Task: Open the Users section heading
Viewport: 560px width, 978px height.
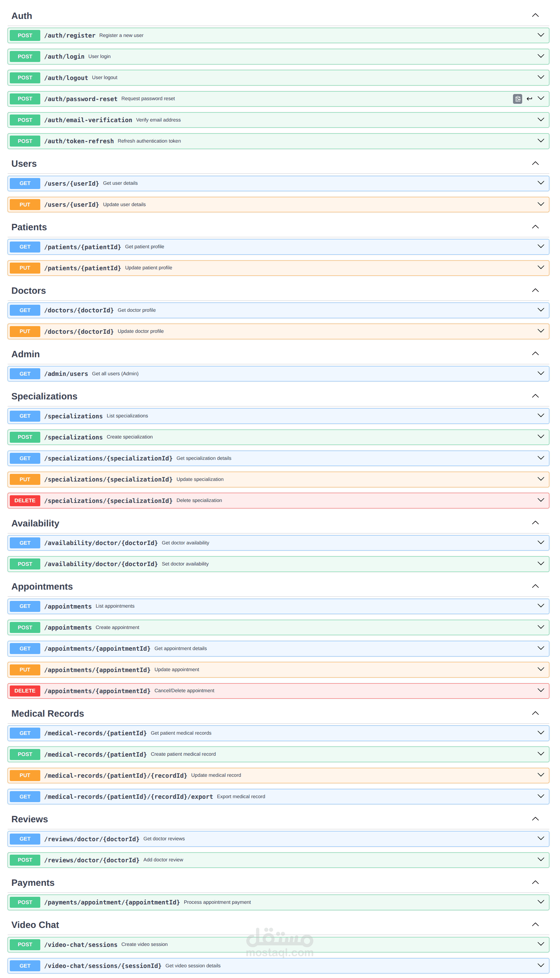Action: pyautogui.click(x=24, y=164)
